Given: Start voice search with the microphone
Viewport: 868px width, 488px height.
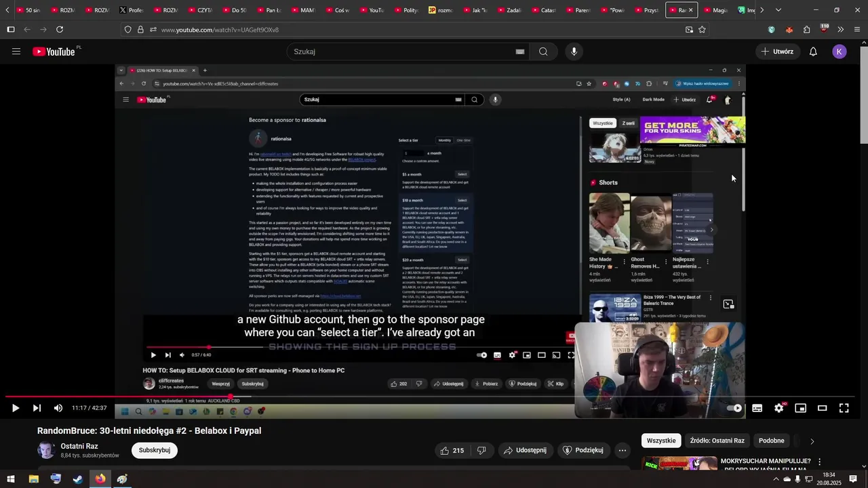Looking at the screenshot, I should pos(574,52).
